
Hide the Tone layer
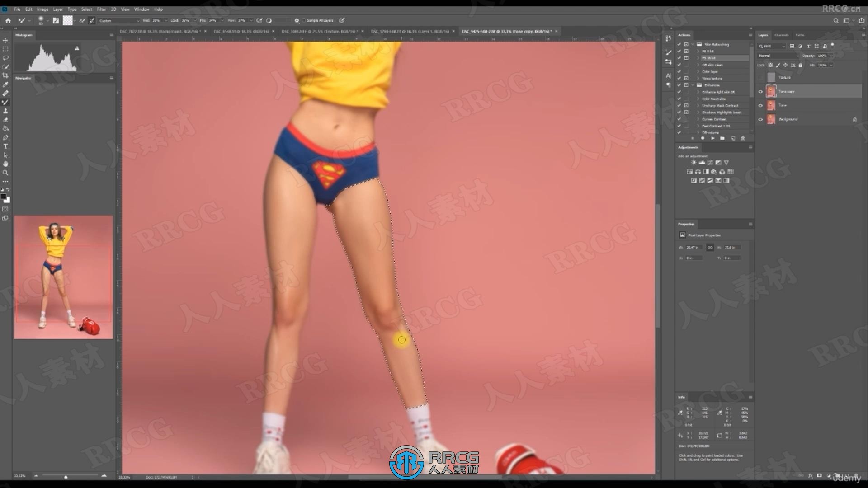pos(760,105)
